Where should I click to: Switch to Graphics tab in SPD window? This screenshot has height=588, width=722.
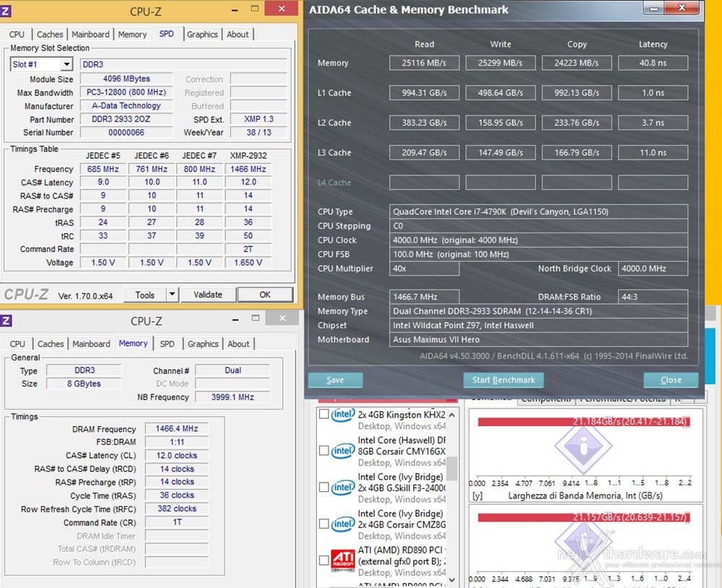pos(202,34)
